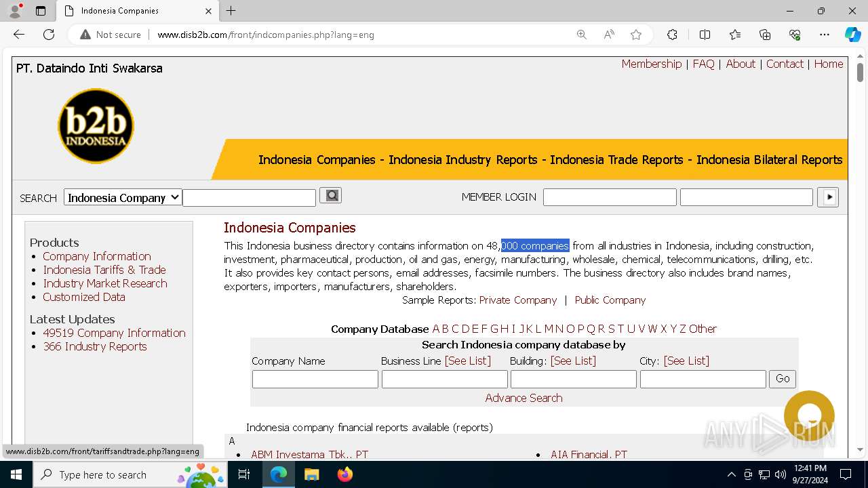Click the Go search button

[783, 379]
